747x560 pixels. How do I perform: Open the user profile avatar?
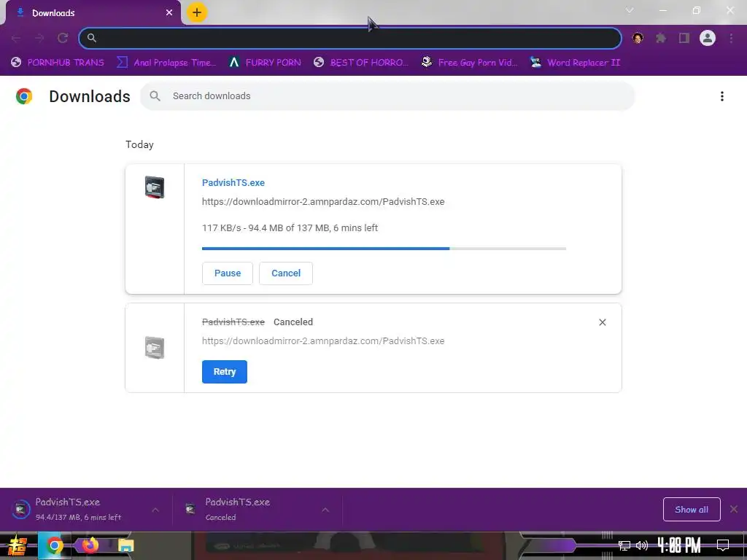pyautogui.click(x=708, y=38)
